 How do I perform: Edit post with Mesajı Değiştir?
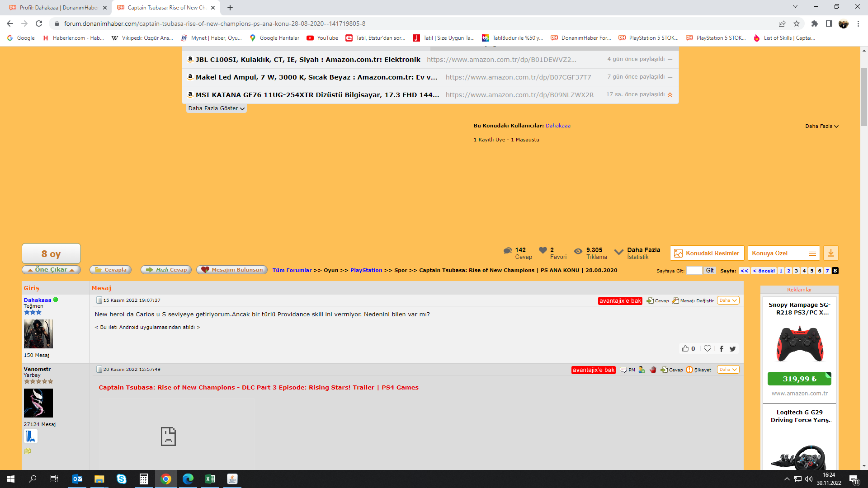click(x=693, y=300)
